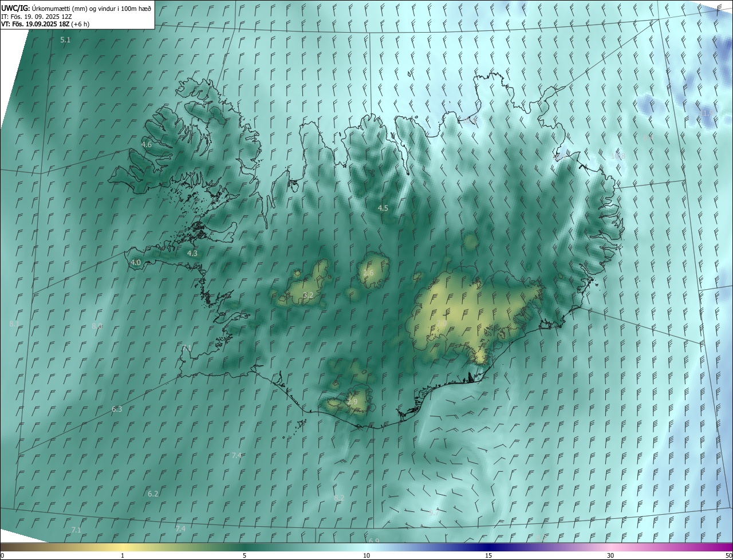Click the 3.2 value on the yellow glacier area
The height and width of the screenshot is (560, 733).
pos(308,295)
